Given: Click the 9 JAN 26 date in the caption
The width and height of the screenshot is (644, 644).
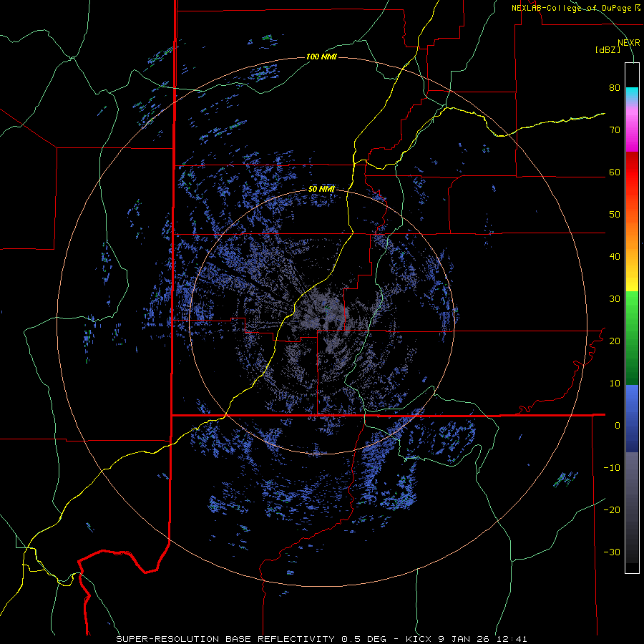Looking at the screenshot, I should click(x=465, y=639).
